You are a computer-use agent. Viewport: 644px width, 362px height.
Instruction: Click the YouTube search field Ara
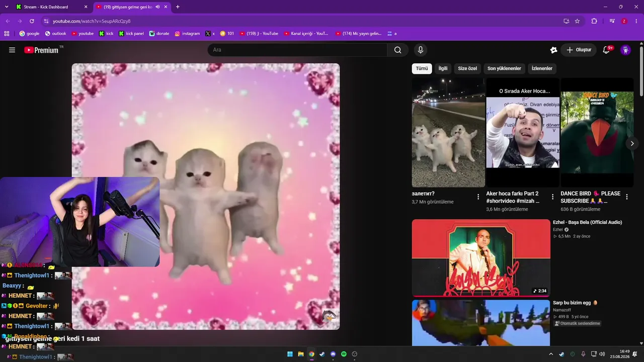[x=297, y=50]
